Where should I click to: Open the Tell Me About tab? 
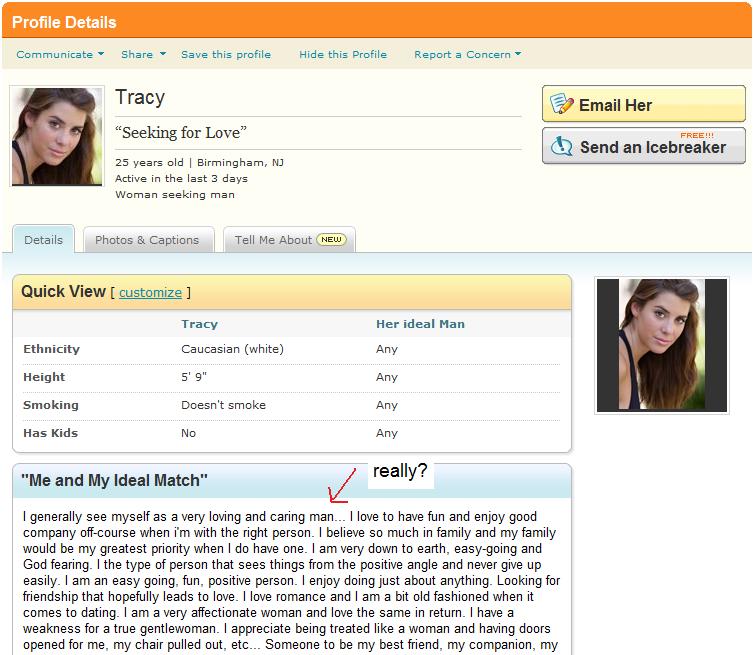[x=273, y=240]
